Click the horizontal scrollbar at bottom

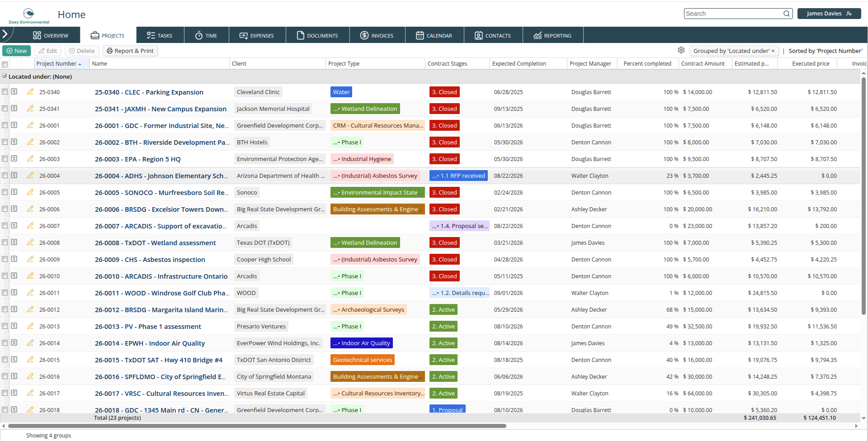coord(257,426)
